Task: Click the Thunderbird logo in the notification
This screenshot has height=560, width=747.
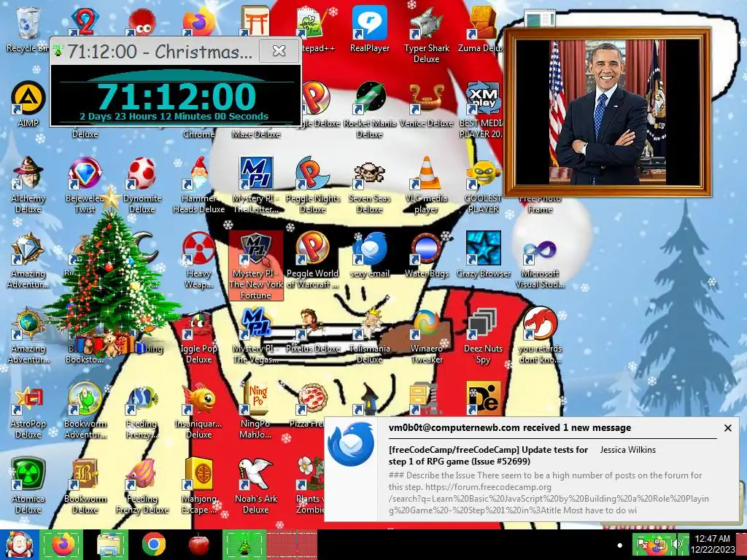Action: 351,444
